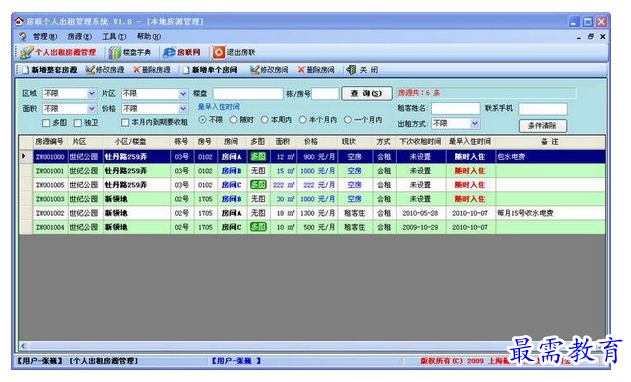
Task: Select the row numbered ZW001005
Action: coord(312,185)
